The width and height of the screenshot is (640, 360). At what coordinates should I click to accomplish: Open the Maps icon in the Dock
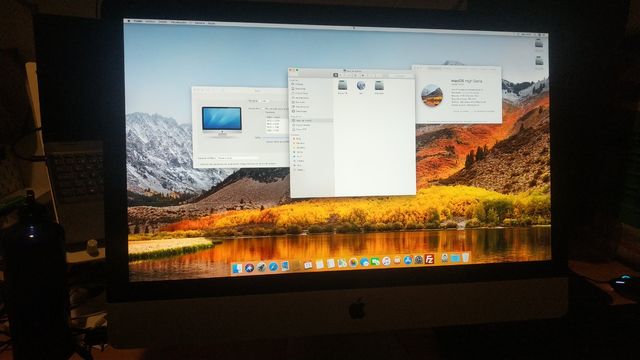click(x=342, y=263)
